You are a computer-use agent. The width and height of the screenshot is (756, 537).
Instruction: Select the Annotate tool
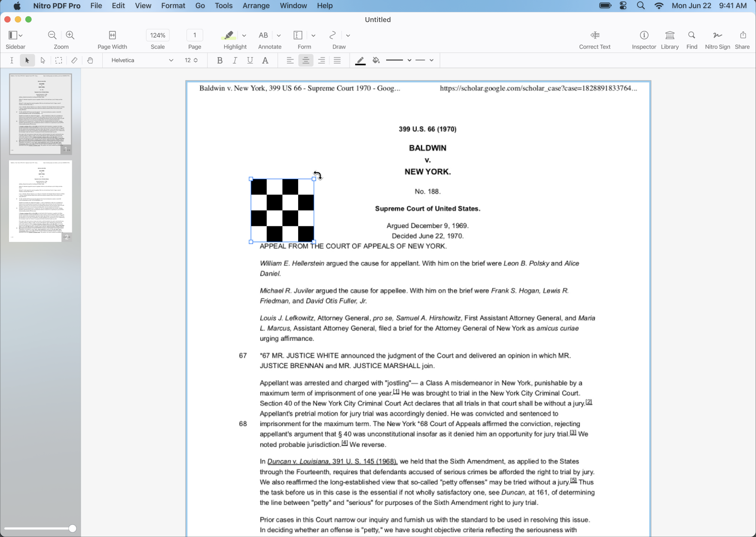[263, 35]
